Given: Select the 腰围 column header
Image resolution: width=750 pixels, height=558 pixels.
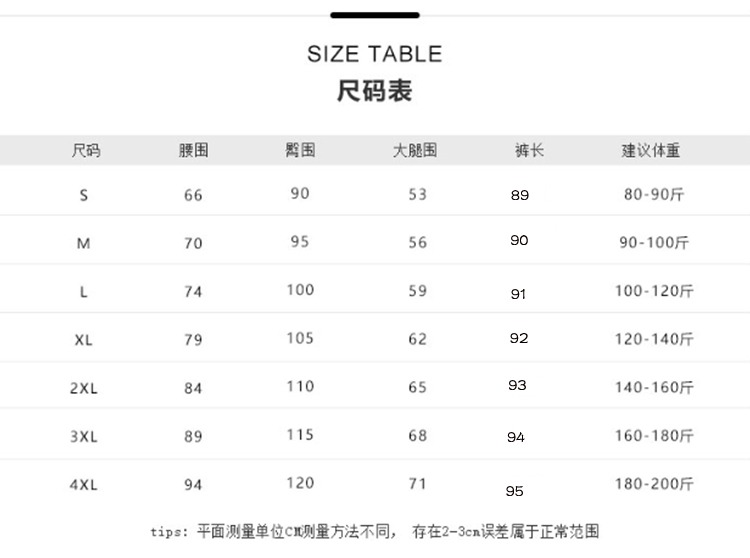Looking at the screenshot, I should 193,150.
